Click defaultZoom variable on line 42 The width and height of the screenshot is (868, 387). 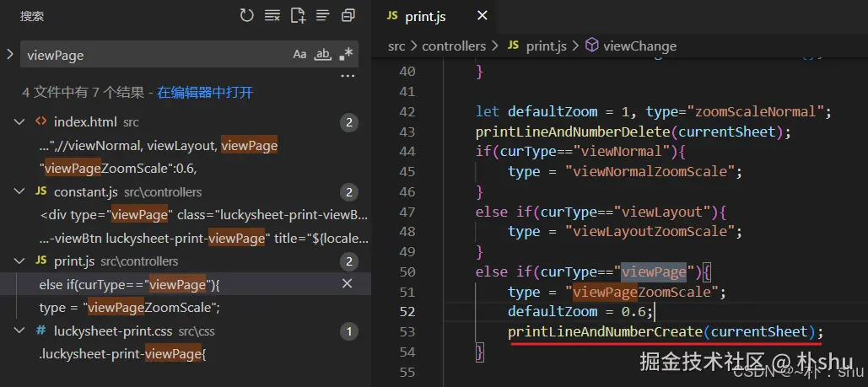[552, 112]
